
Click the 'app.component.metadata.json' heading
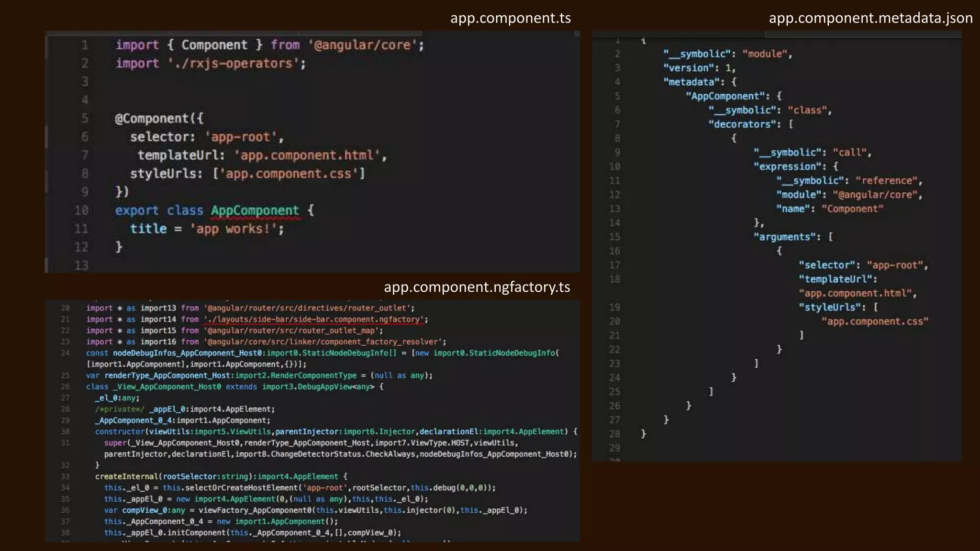pos(870,18)
